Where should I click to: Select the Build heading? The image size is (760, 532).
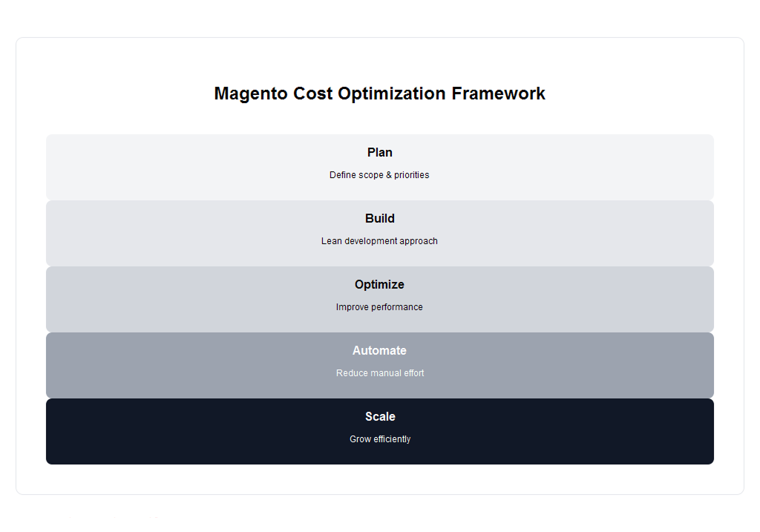[x=379, y=218]
